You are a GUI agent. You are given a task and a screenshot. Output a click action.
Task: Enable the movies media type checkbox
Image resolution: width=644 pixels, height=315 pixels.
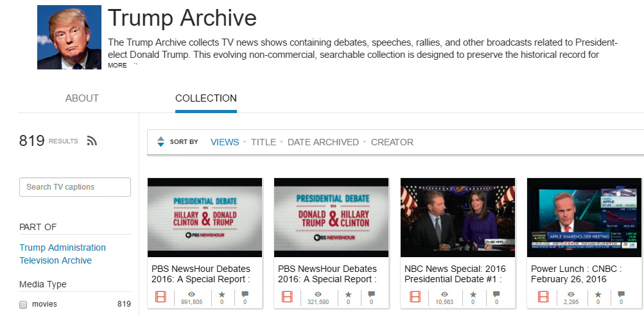pos(23,305)
